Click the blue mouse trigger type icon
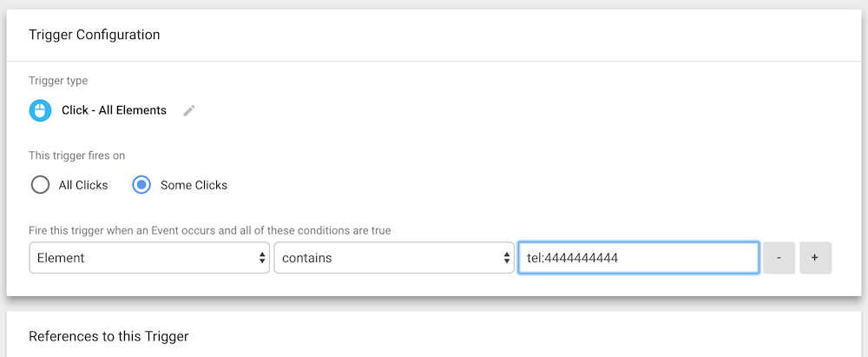Screen dimensions: 868x357 pyautogui.click(x=40, y=110)
